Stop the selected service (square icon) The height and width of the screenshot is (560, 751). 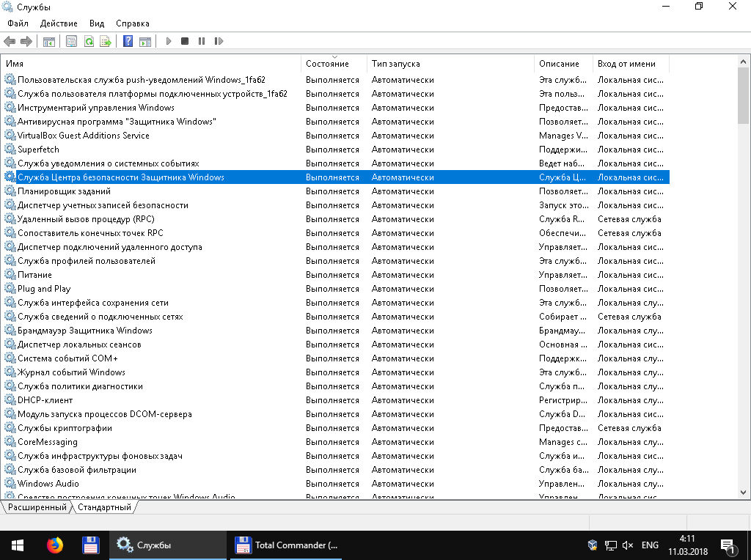[185, 41]
